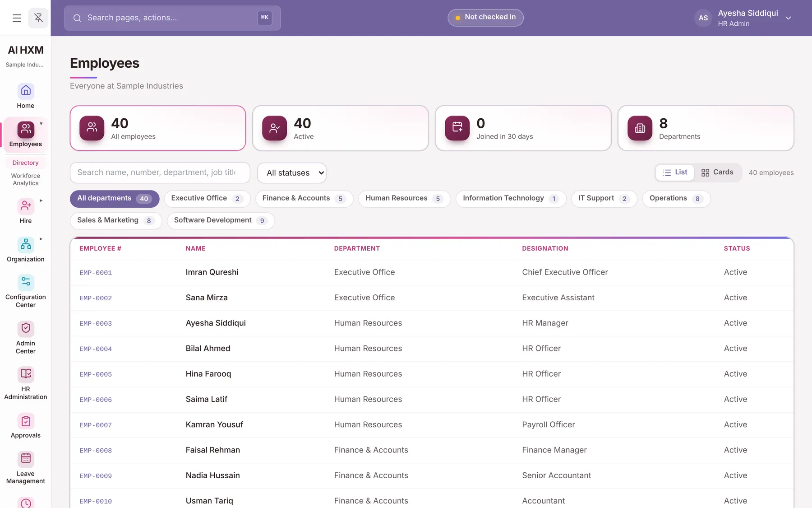The width and height of the screenshot is (812, 508).
Task: Click the AS user avatar
Action: (x=703, y=18)
